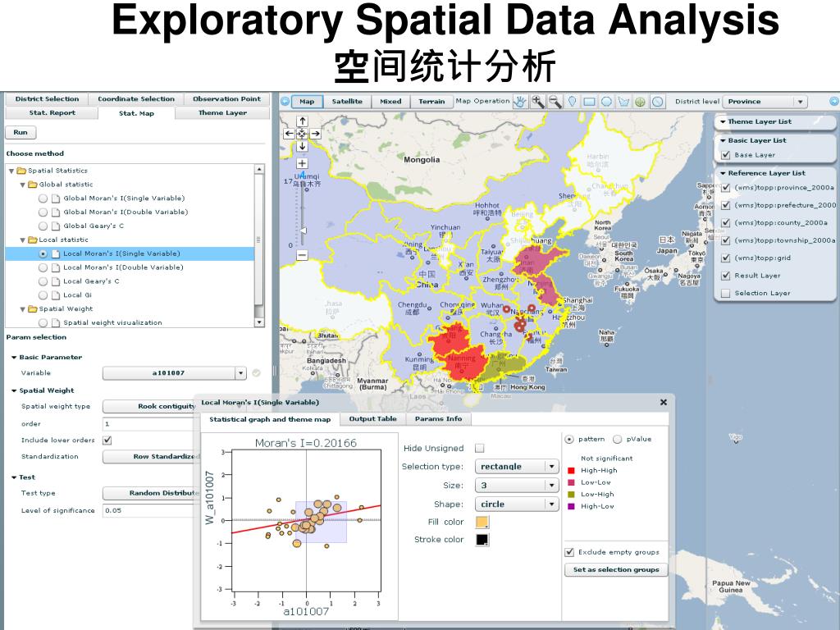The width and height of the screenshot is (840, 630).
Task: Activate the zoom in magnifier tool
Action: (538, 101)
